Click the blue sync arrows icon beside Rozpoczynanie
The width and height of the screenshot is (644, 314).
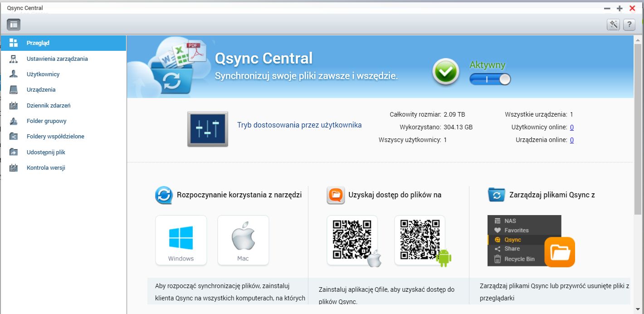click(164, 195)
